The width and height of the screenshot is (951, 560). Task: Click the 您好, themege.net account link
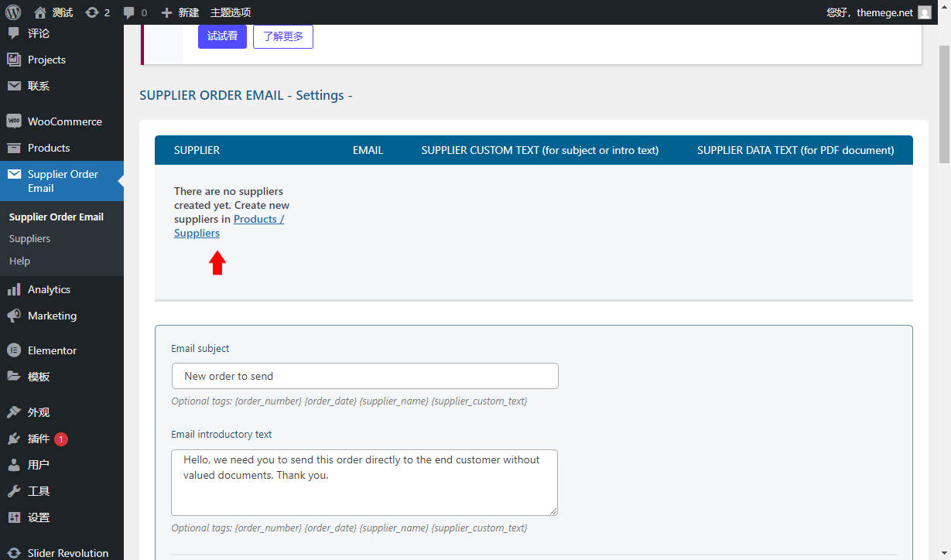click(870, 12)
